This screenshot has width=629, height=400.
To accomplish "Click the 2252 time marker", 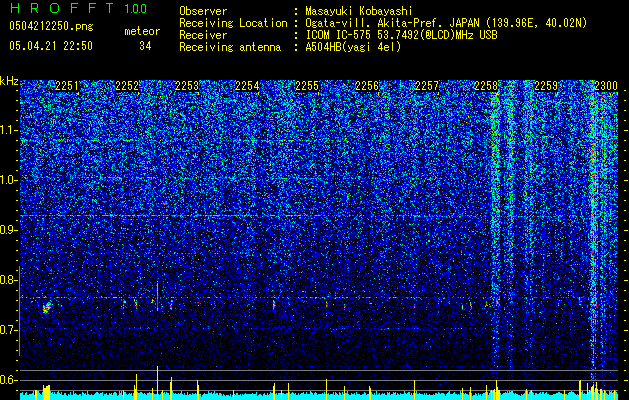I will coord(127,86).
